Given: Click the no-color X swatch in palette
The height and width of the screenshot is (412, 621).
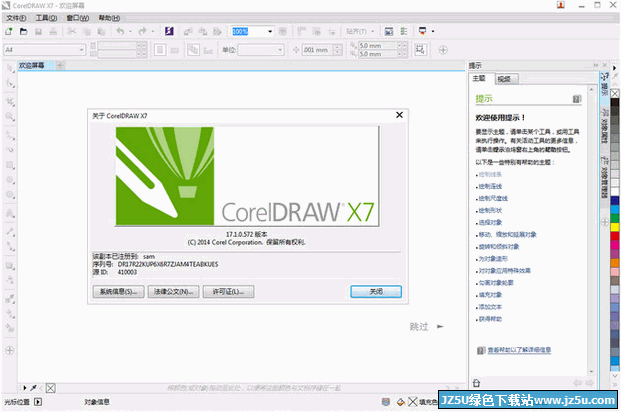Looking at the screenshot, I should 615,93.
